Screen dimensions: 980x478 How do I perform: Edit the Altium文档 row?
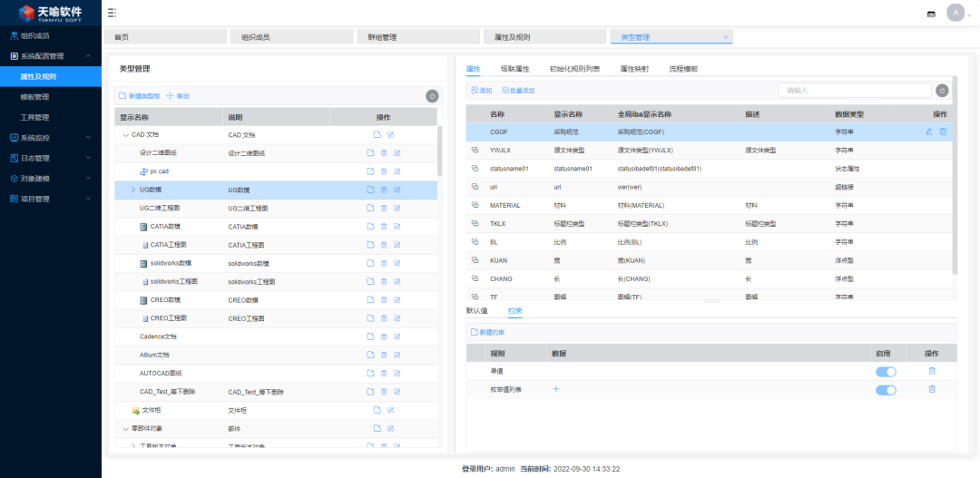pyautogui.click(x=397, y=355)
